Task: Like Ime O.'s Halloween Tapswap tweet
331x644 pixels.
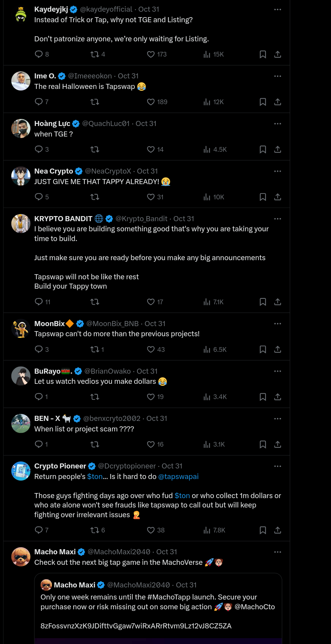Action: (x=151, y=102)
